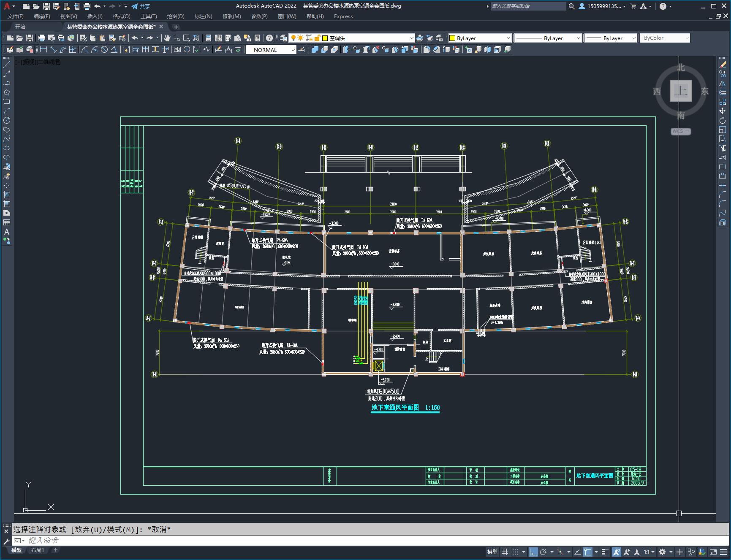Click the Pan hand tool icon
Image resolution: width=731 pixels, height=560 pixels.
(x=167, y=38)
